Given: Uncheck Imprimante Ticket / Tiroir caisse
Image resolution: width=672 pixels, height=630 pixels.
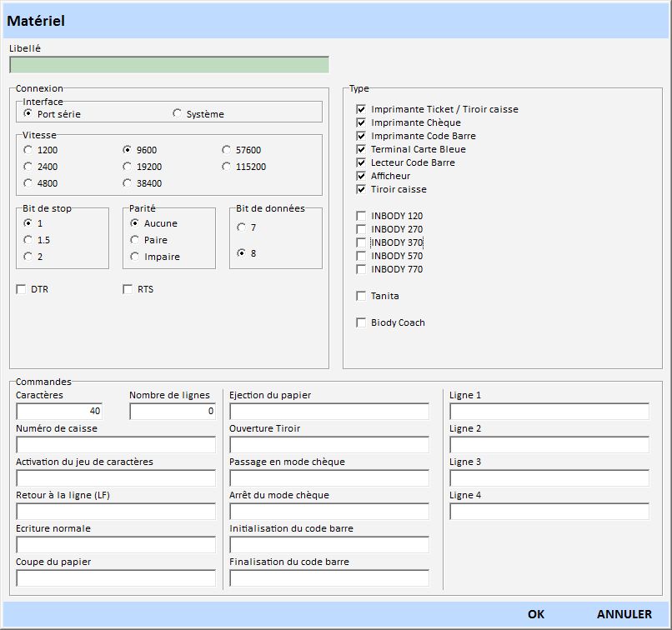Looking at the screenshot, I should pyautogui.click(x=361, y=109).
